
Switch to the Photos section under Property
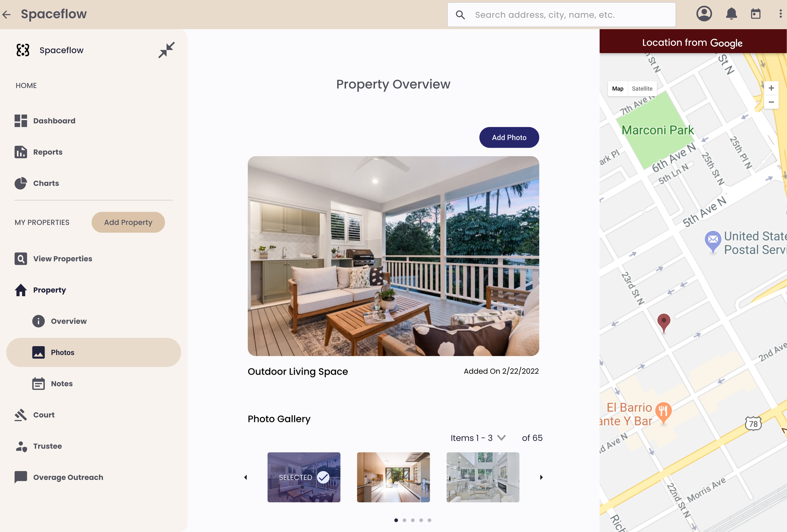(x=62, y=352)
